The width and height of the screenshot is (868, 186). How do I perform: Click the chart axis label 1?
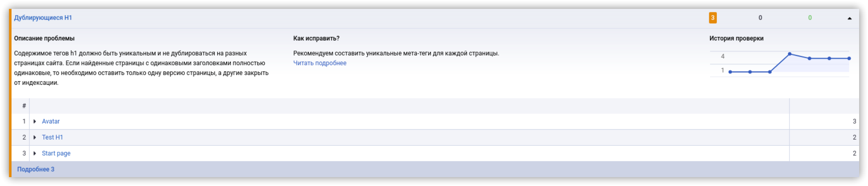pos(723,70)
